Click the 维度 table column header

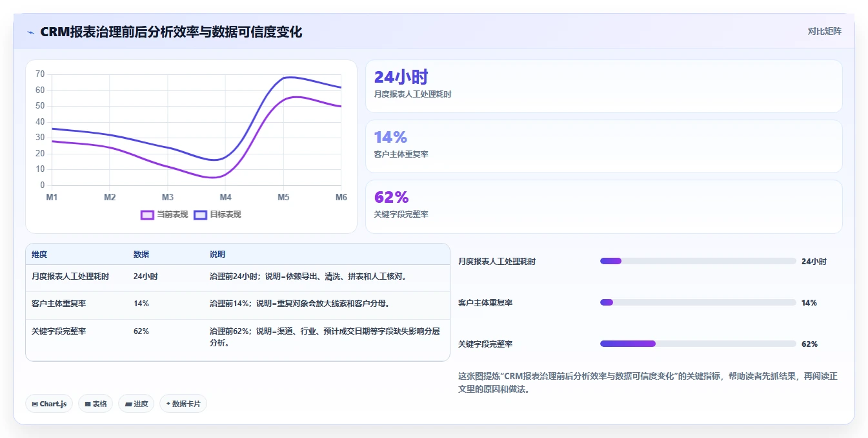point(39,255)
